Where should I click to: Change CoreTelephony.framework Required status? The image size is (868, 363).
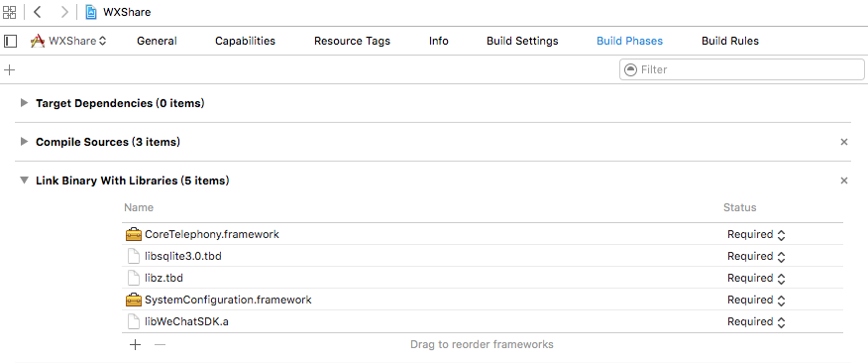pos(756,234)
